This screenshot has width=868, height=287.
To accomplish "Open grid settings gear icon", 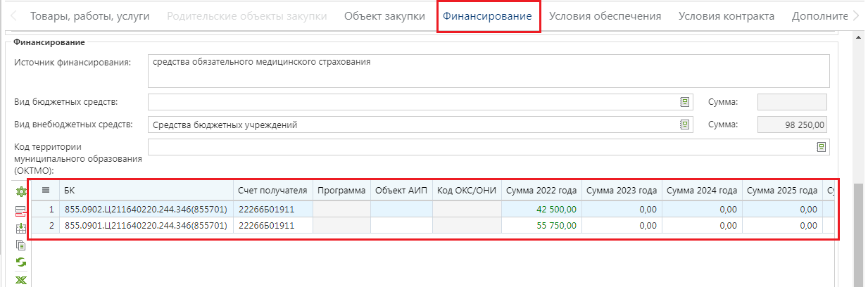I will (20, 191).
